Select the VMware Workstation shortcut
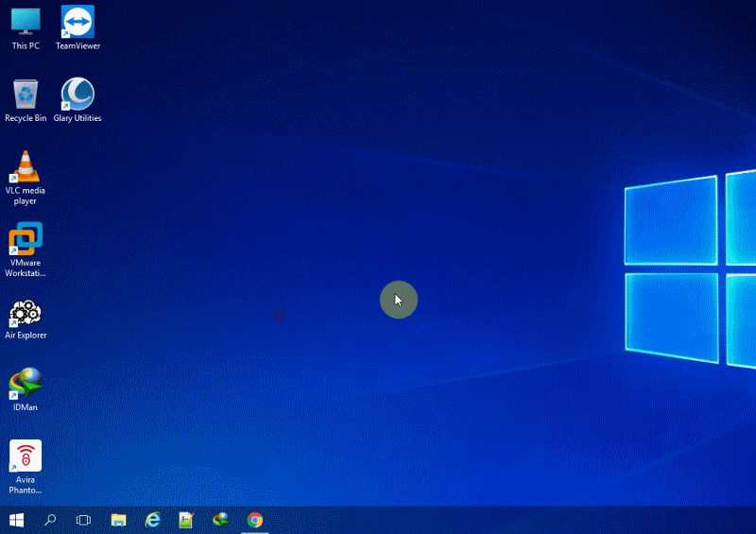The height and width of the screenshot is (534, 756). 26,250
